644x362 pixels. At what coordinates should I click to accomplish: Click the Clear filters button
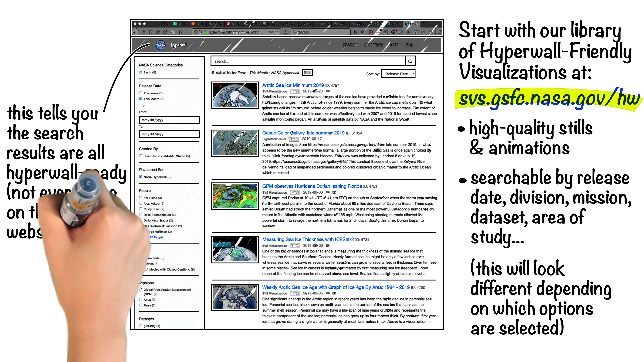307,73
